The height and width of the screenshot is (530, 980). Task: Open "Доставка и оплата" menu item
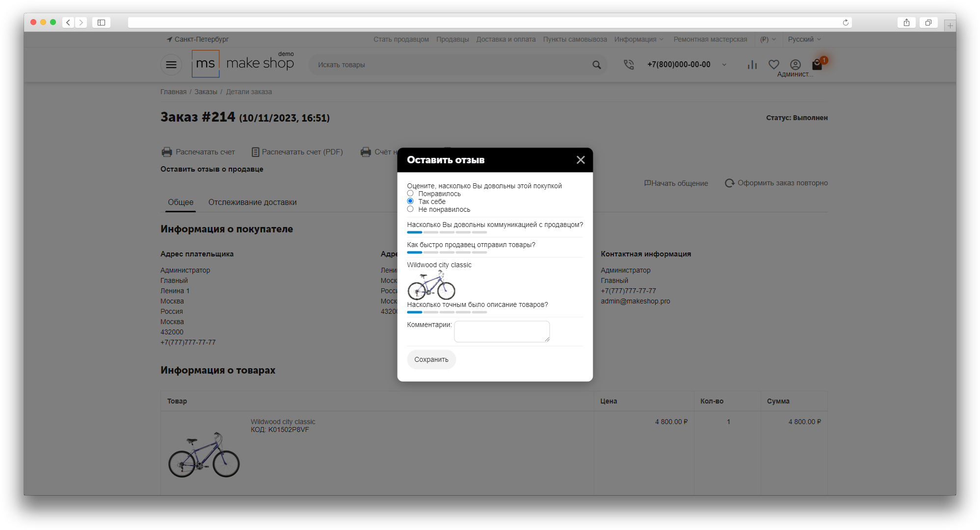[x=506, y=39]
